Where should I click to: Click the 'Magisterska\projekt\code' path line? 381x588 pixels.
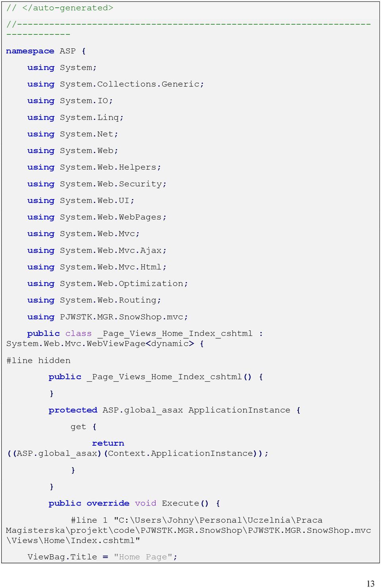click(189, 531)
